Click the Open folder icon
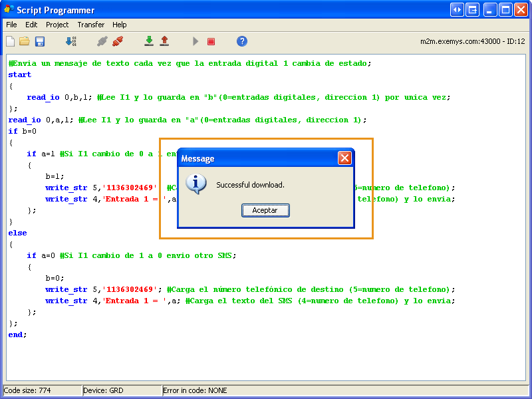The image size is (532, 399). tap(25, 41)
